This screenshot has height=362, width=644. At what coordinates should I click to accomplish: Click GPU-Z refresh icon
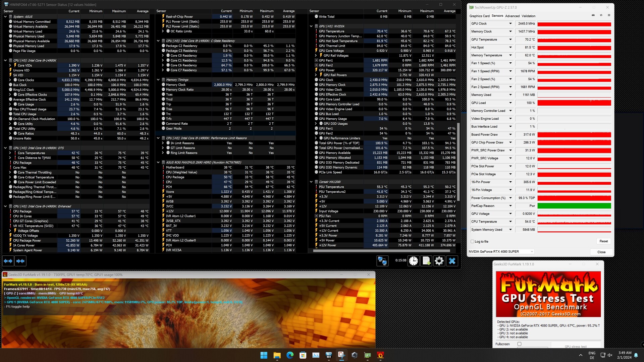click(x=601, y=15)
